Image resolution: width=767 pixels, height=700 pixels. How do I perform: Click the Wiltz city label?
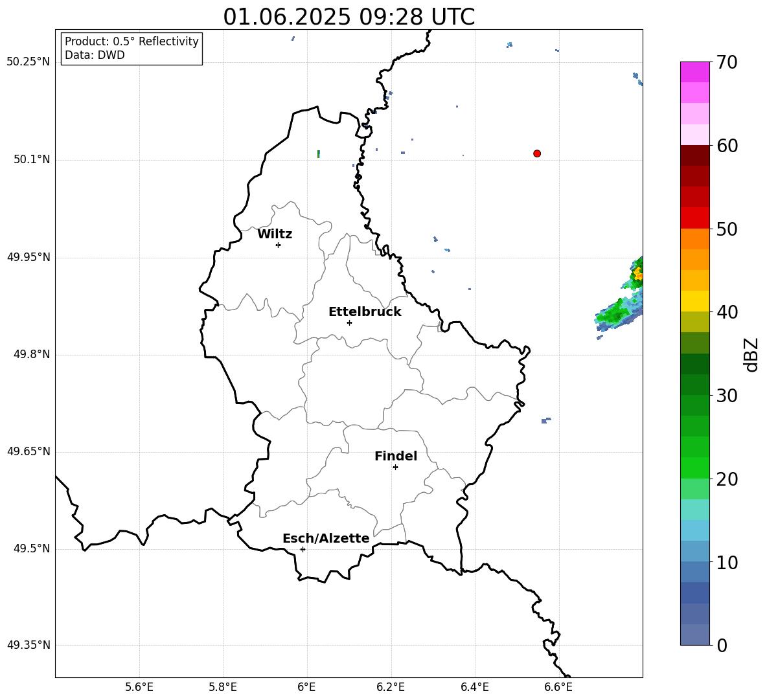point(275,234)
